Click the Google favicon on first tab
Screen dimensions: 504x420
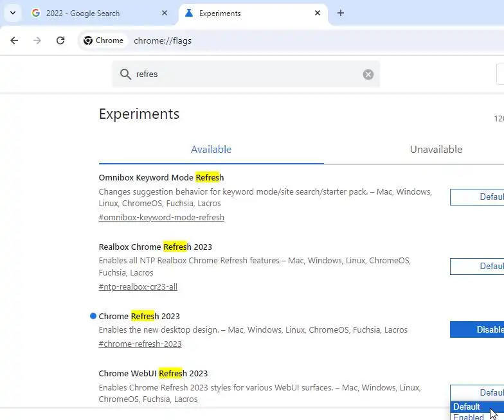point(36,13)
